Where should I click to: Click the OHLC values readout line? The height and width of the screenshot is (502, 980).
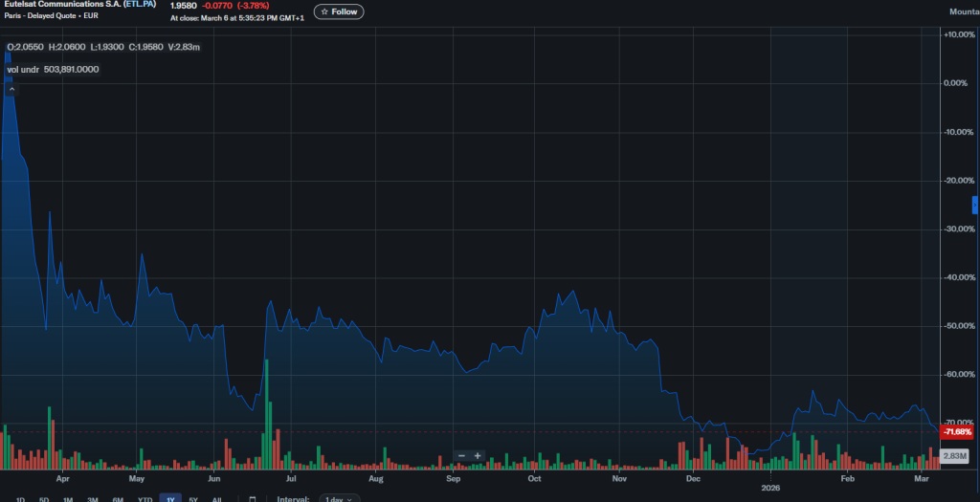[103, 47]
